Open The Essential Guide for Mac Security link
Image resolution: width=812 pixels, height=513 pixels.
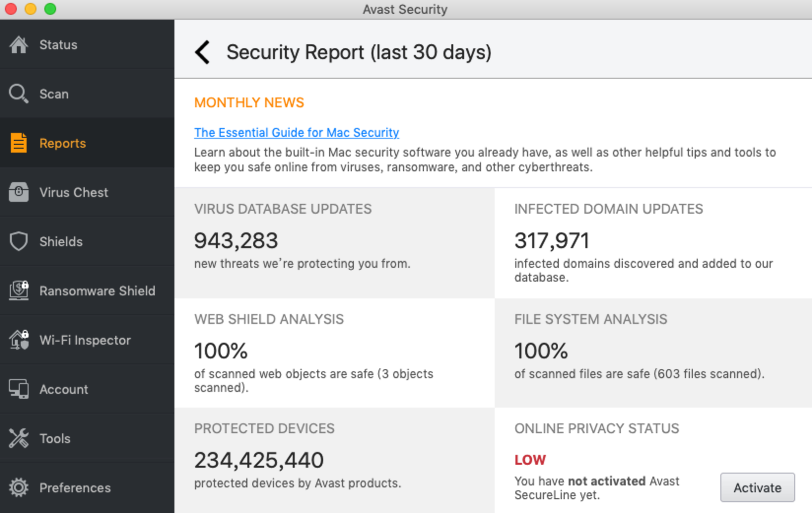tap(297, 132)
